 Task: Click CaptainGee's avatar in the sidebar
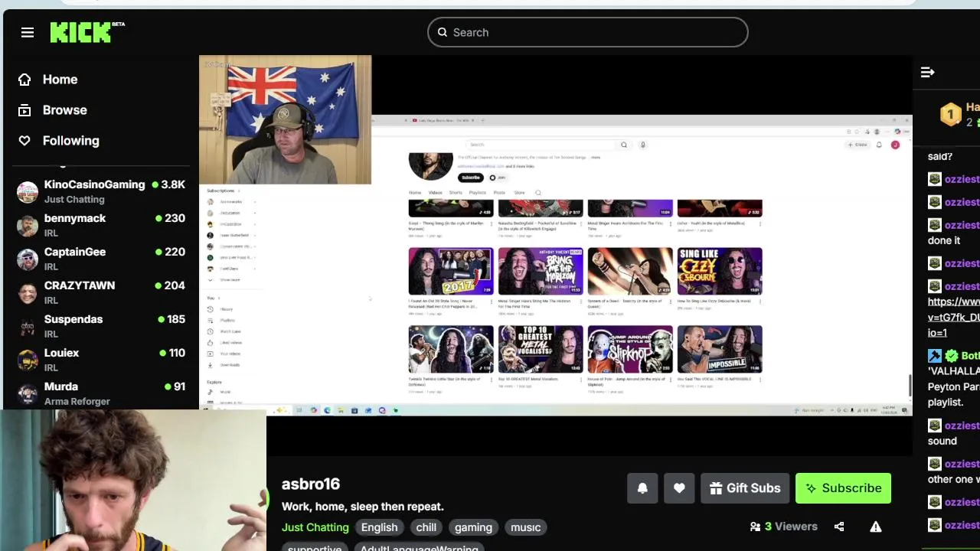point(28,259)
